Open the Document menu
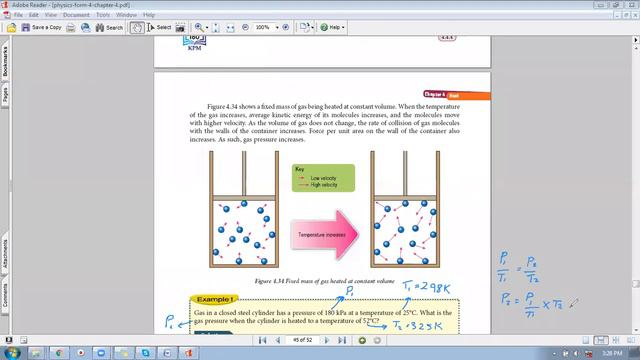Image resolution: width=640 pixels, height=360 pixels. (x=76, y=15)
